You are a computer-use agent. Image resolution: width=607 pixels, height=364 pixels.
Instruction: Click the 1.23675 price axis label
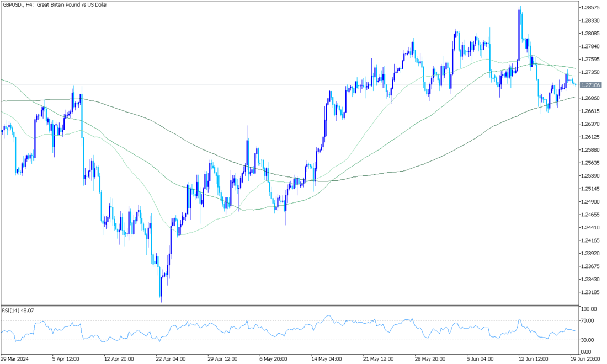591,266
